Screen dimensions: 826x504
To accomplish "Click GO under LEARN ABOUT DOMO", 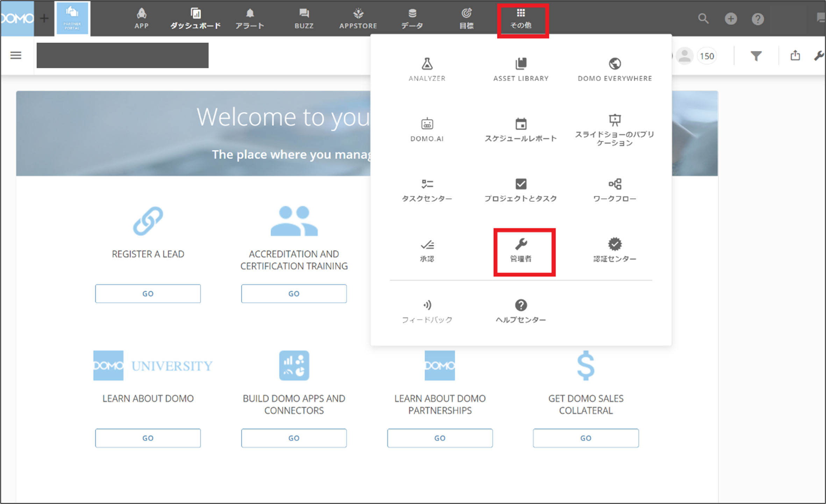I will pos(148,438).
